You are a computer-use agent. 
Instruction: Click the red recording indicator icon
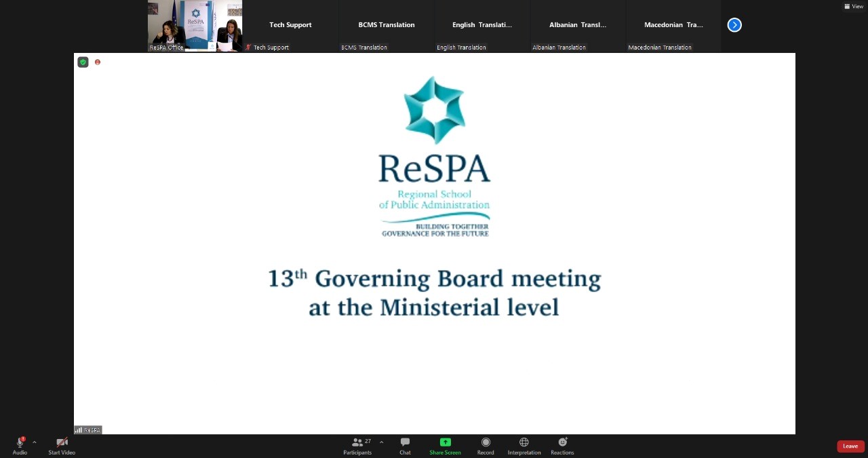(98, 62)
